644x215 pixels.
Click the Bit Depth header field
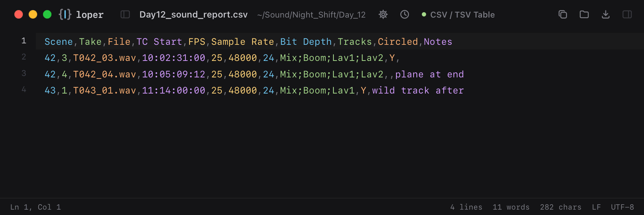tap(306, 42)
